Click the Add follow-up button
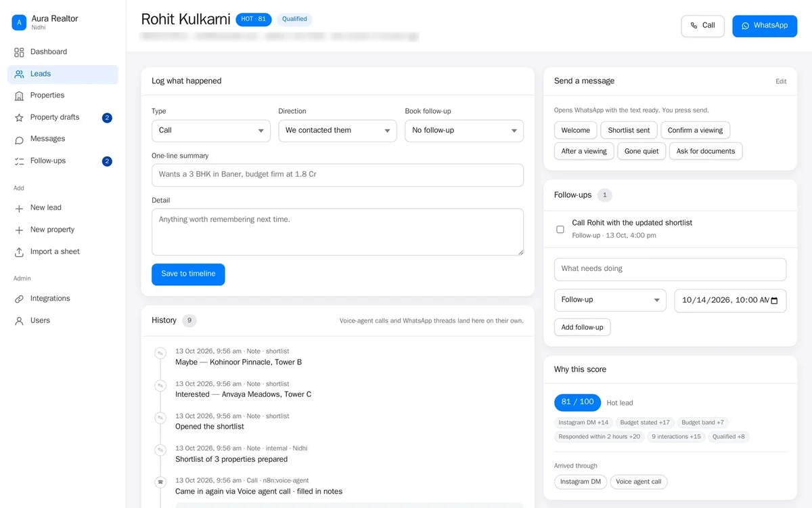This screenshot has height=508, width=812. [x=582, y=327]
